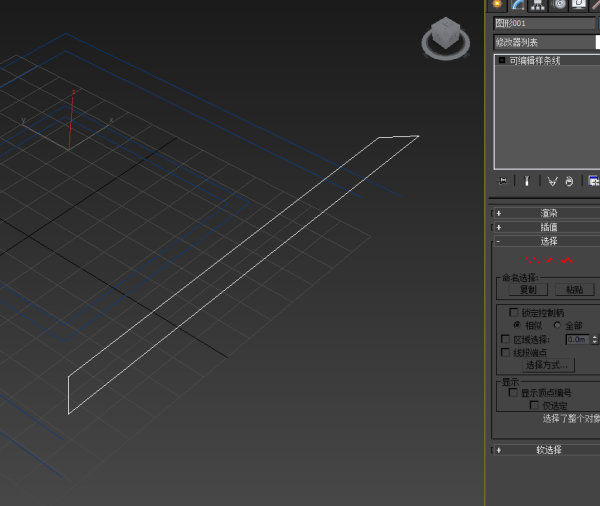Select the 全部 radio button

click(557, 325)
